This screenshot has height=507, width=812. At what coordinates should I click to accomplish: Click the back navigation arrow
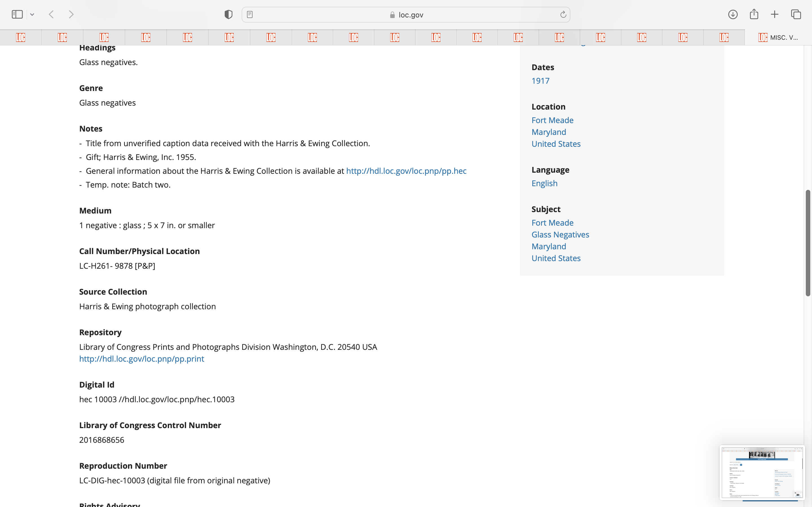click(x=51, y=14)
